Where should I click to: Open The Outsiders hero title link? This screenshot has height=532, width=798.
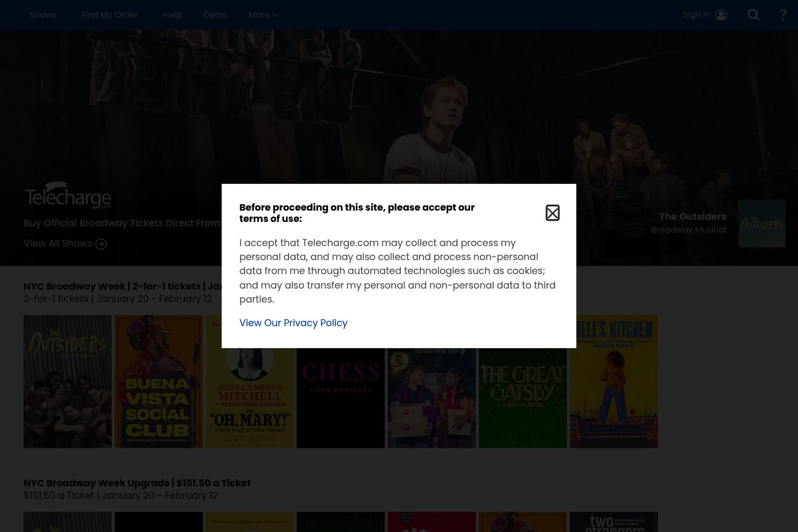(x=692, y=216)
